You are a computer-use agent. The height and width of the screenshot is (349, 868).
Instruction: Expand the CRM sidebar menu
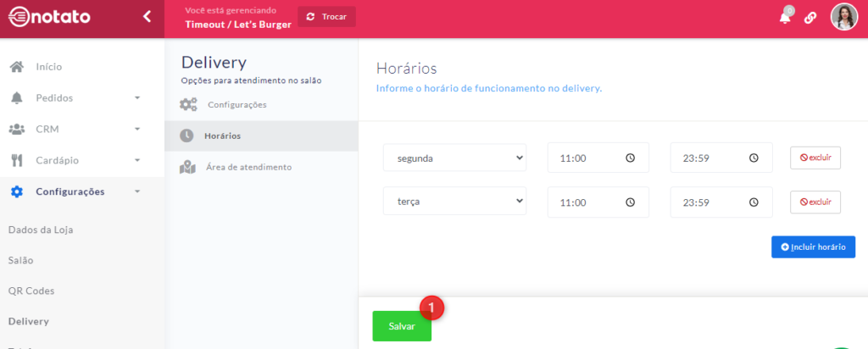[x=73, y=129]
